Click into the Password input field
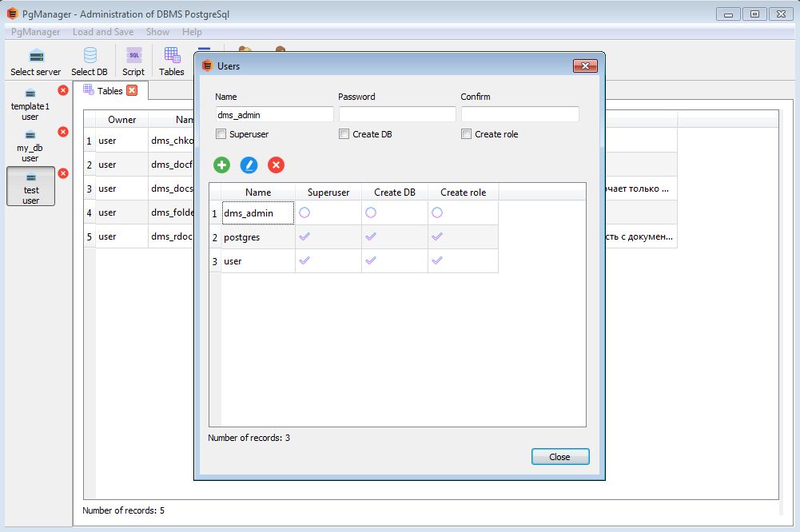Image resolution: width=800 pixels, height=532 pixels. 397,114
